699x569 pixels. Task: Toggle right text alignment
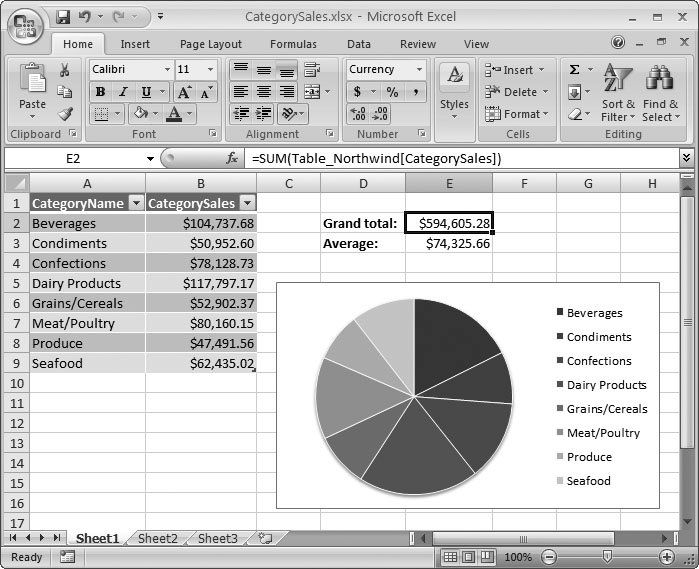coord(287,92)
